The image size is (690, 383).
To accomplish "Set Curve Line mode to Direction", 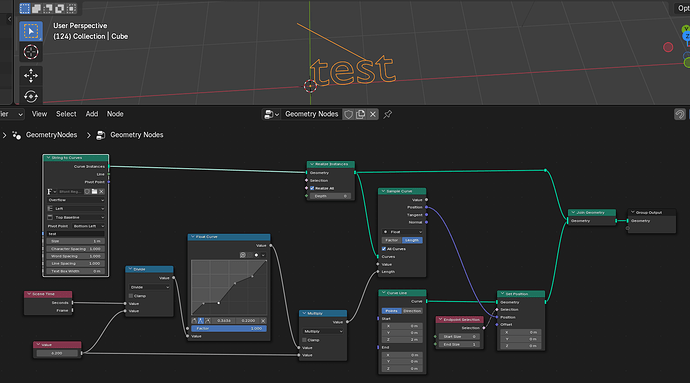I will [412, 311].
